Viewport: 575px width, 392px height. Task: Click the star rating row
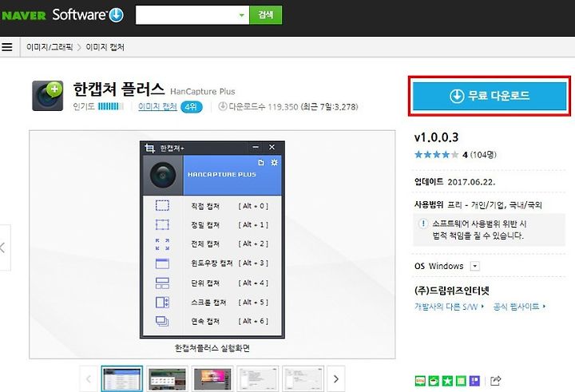[x=436, y=154]
